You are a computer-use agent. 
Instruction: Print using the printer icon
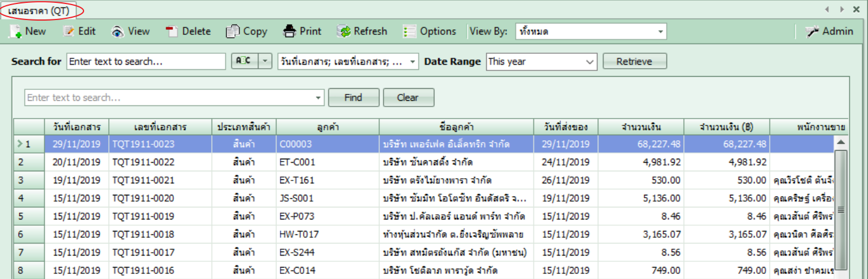tap(290, 32)
